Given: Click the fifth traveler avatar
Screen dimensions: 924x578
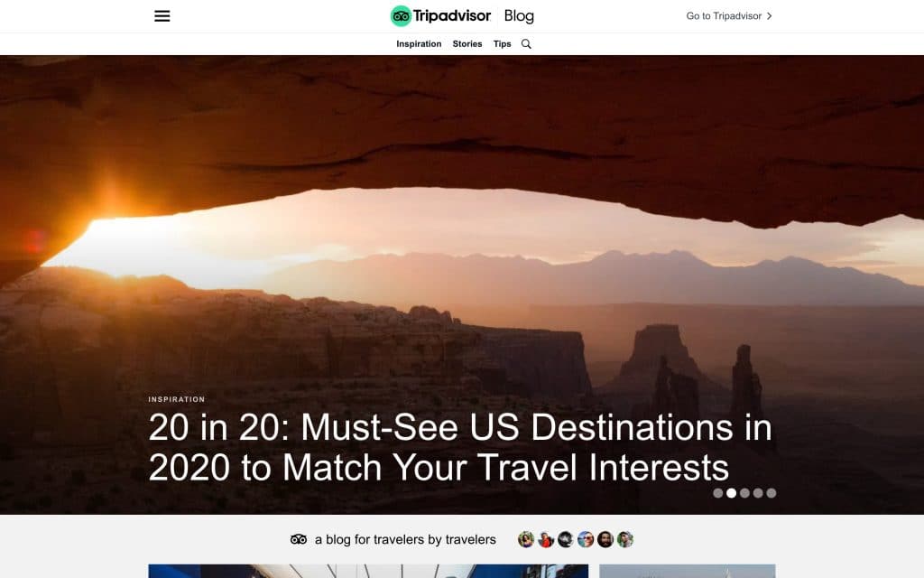Looking at the screenshot, I should pos(605,539).
